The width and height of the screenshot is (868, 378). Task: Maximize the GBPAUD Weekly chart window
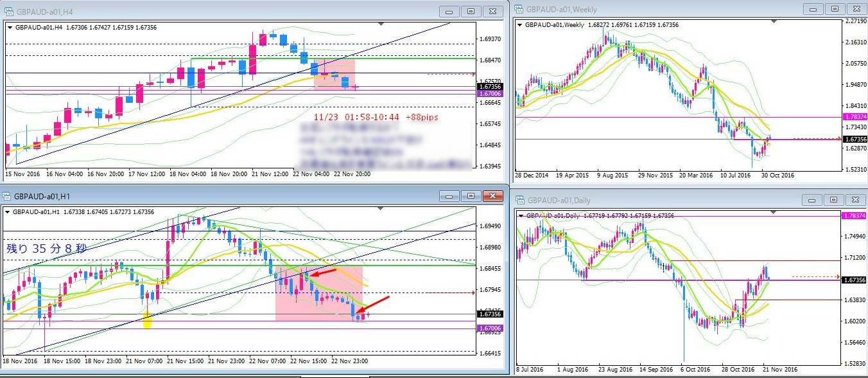pos(834,9)
